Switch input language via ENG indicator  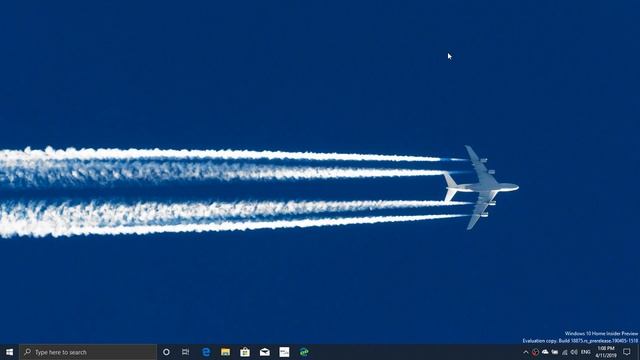click(x=586, y=352)
